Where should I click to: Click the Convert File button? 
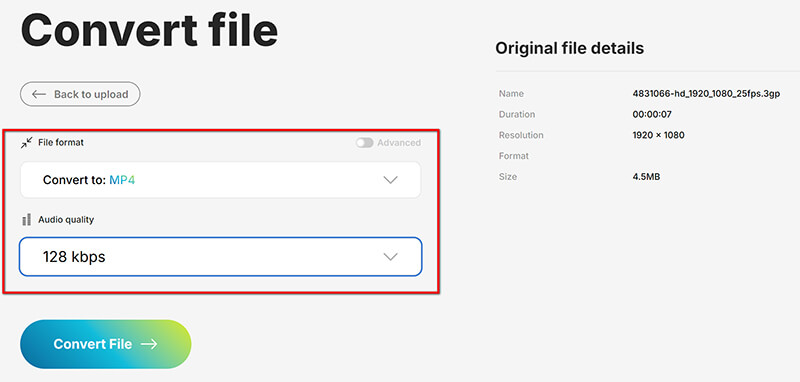(106, 344)
